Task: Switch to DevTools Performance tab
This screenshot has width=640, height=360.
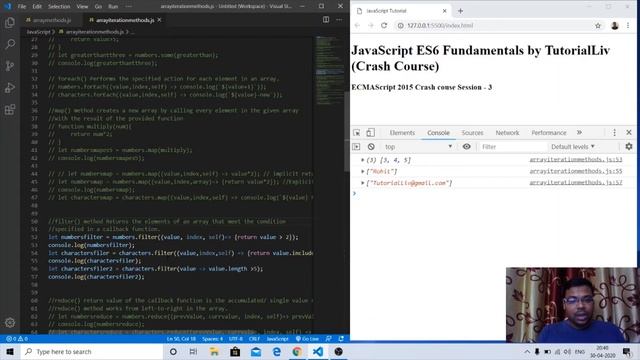Action: tap(549, 133)
